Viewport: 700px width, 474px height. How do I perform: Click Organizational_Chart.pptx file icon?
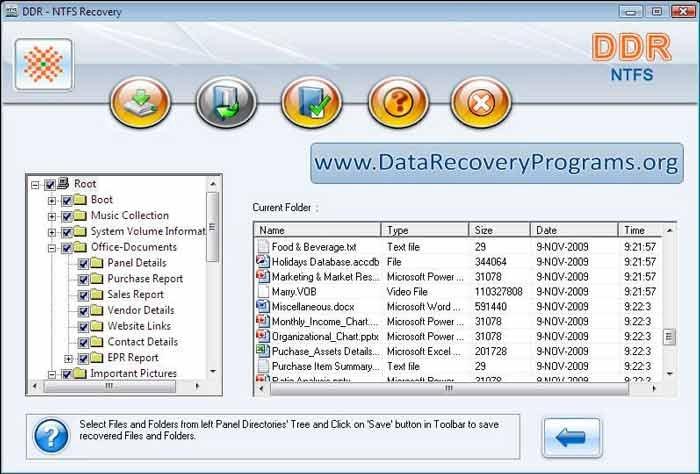[263, 336]
